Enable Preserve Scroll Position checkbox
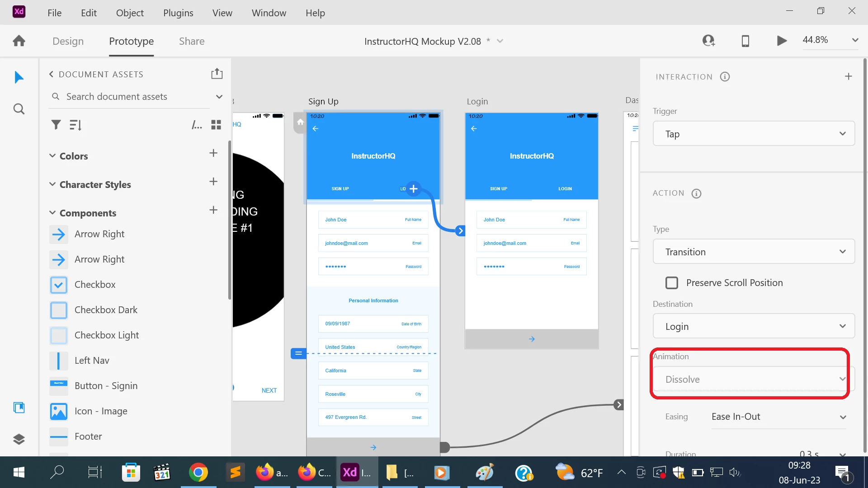The width and height of the screenshot is (868, 488). coord(672,283)
